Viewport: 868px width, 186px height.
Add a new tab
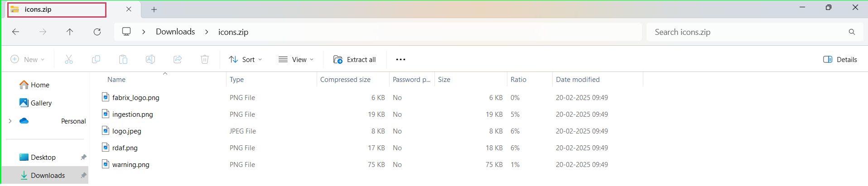pos(154,10)
